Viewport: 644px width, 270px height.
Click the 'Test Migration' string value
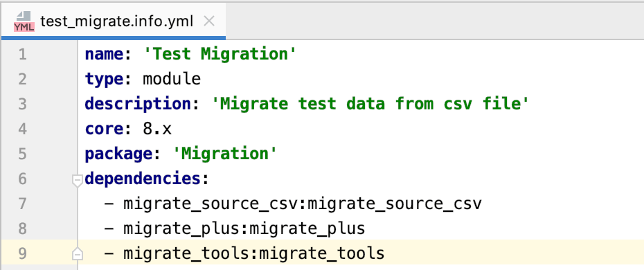point(220,54)
